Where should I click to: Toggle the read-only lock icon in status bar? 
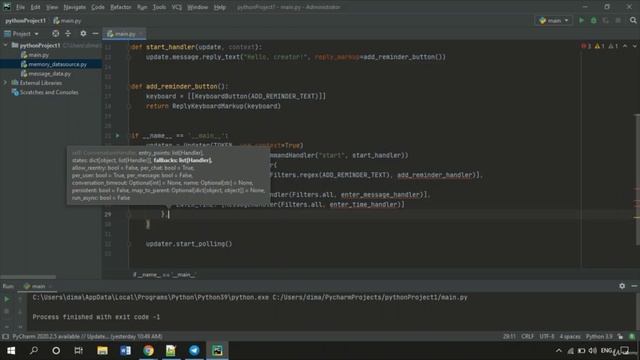tap(620, 337)
